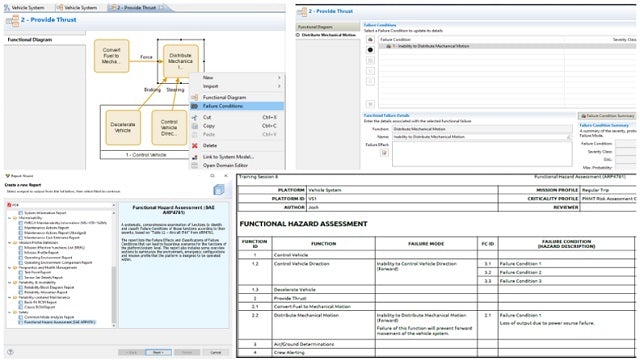Select Copy in the context menu
Screen dimensions: 640x360
tap(237, 126)
